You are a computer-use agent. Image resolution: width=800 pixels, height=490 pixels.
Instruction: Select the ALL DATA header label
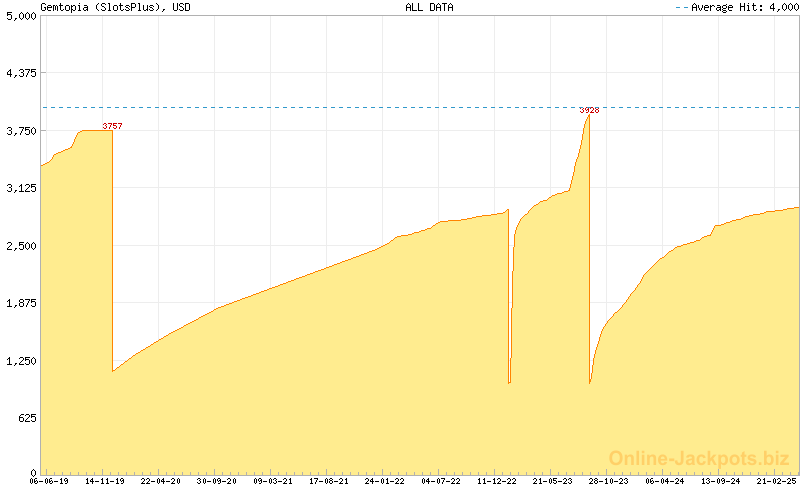[429, 7]
